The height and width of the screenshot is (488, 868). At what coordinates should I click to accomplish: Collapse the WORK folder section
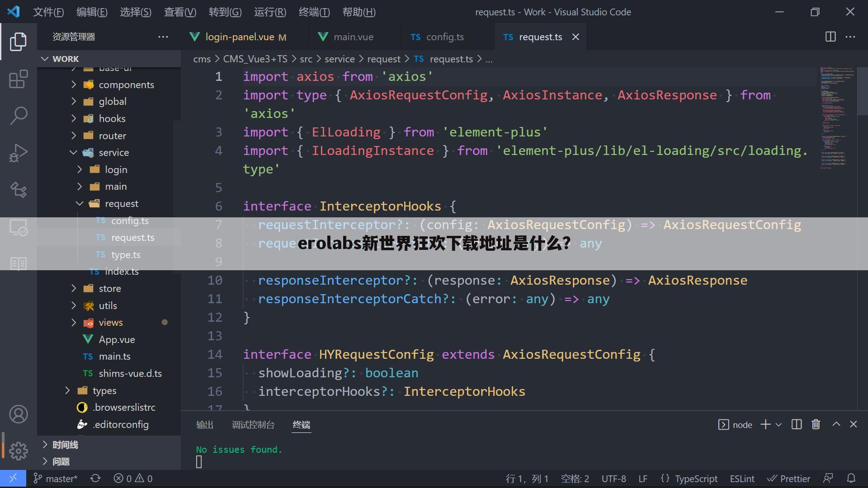(x=108, y=59)
